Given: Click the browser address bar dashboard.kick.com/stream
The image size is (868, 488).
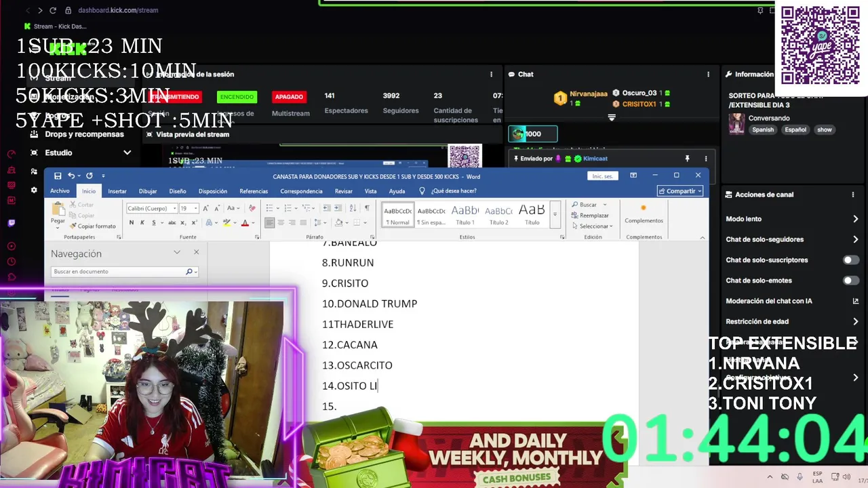Looking at the screenshot, I should point(118,10).
